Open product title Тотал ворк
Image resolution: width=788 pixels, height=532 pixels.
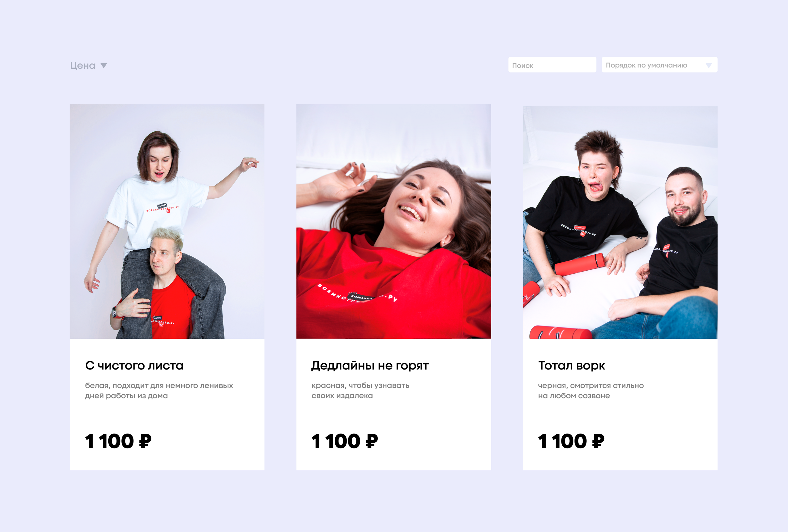571,366
